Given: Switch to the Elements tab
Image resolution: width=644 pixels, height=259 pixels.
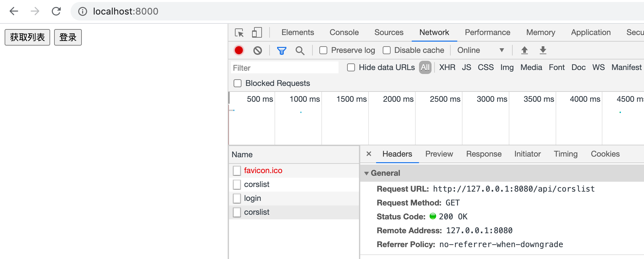Looking at the screenshot, I should click(298, 32).
